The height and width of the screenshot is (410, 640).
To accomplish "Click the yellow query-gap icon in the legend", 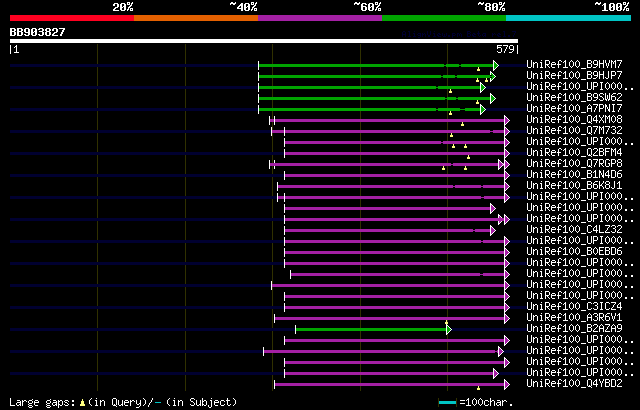I will (x=82, y=403).
